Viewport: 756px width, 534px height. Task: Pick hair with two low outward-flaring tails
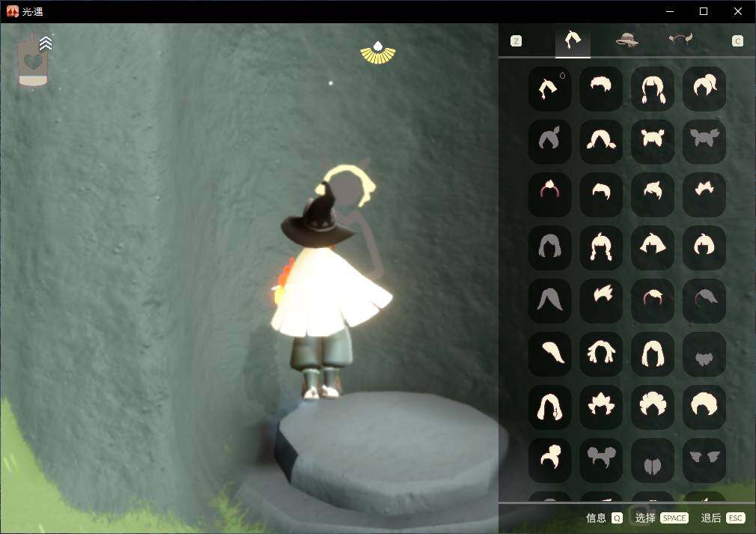click(601, 142)
